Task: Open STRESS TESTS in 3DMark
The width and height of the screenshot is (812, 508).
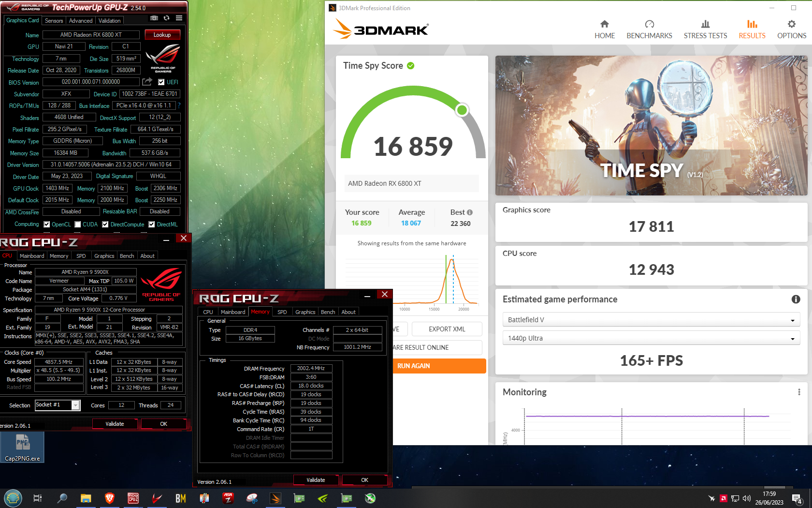Action: point(705,30)
